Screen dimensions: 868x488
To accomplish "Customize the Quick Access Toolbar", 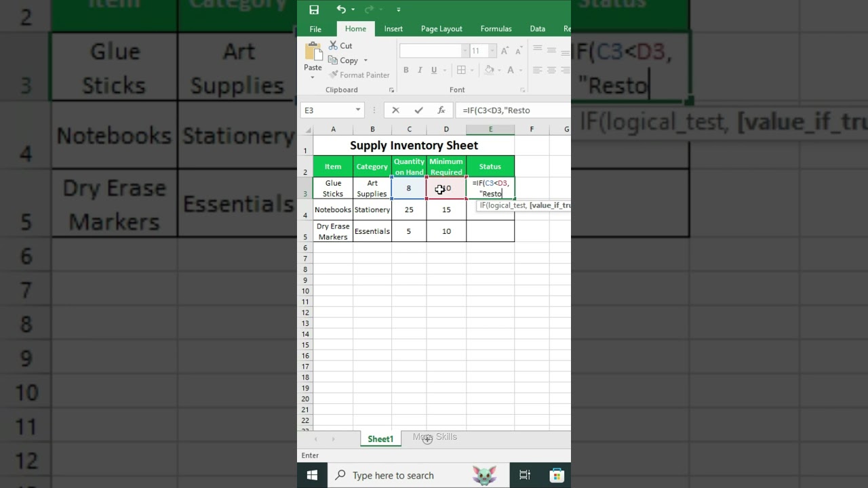I will pyautogui.click(x=398, y=9).
